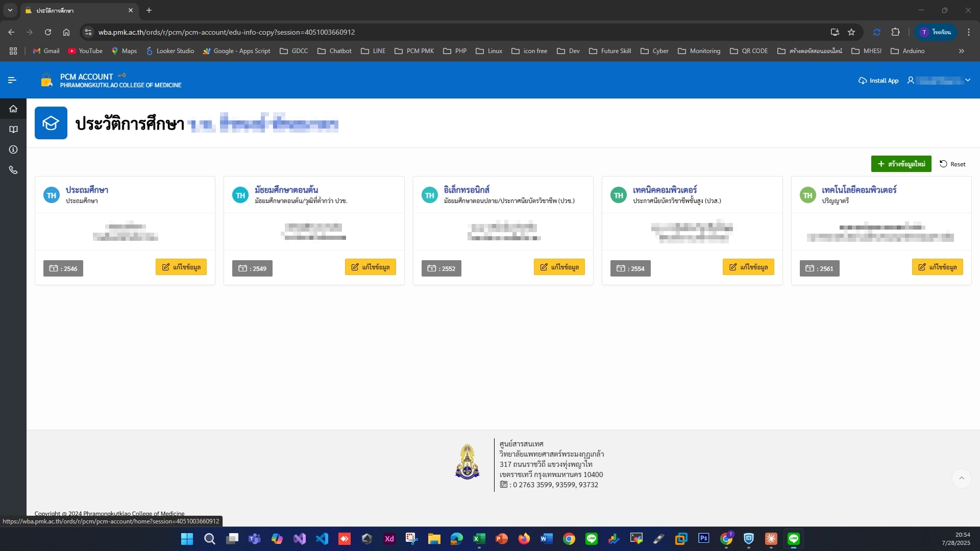Image resolution: width=980 pixels, height=551 pixels.
Task: Open PCM PMK bookmarks folder
Action: (x=414, y=51)
